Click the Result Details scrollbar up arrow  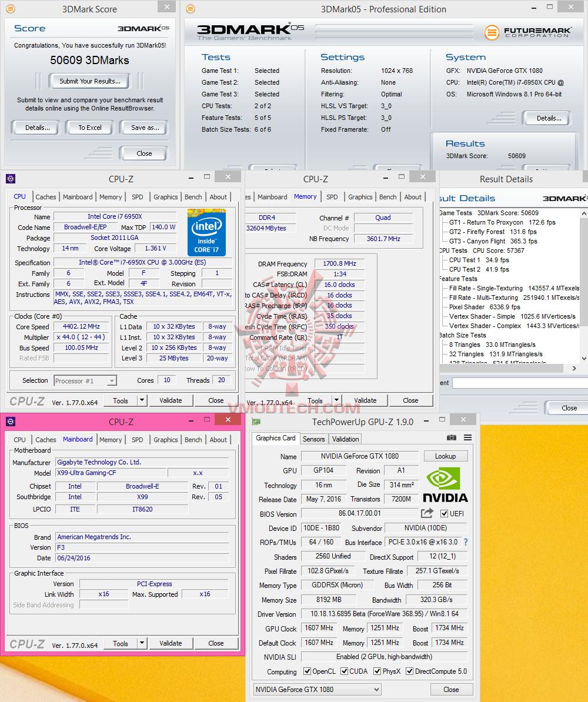pyautogui.click(x=583, y=213)
